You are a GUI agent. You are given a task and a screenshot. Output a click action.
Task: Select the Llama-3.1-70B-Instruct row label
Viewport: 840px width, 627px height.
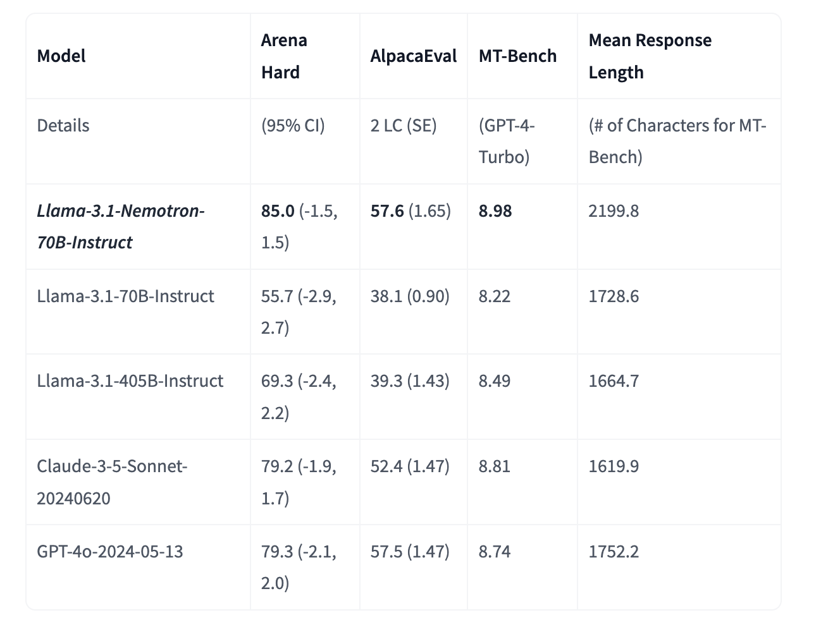coord(125,296)
